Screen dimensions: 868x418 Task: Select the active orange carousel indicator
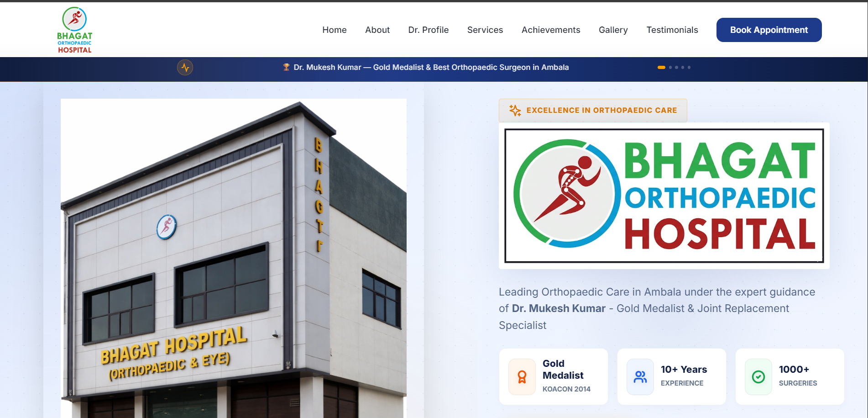click(661, 68)
